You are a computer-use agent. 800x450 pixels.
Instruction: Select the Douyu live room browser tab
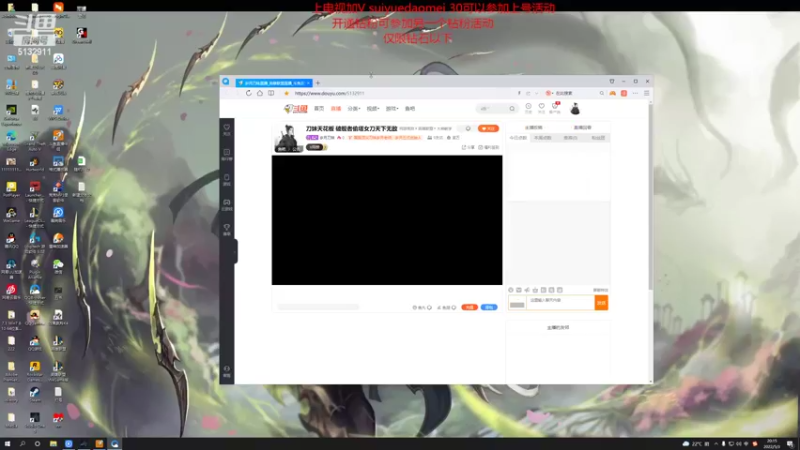[x=273, y=83]
